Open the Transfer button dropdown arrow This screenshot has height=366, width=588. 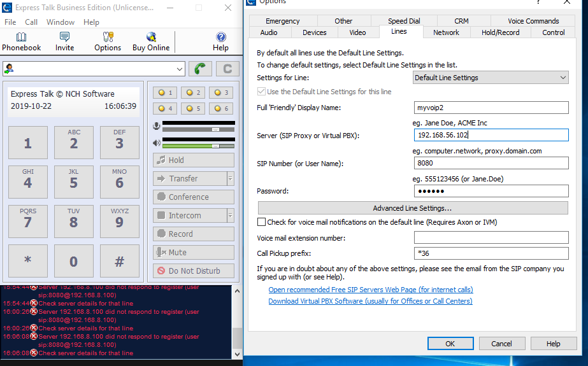tap(231, 179)
